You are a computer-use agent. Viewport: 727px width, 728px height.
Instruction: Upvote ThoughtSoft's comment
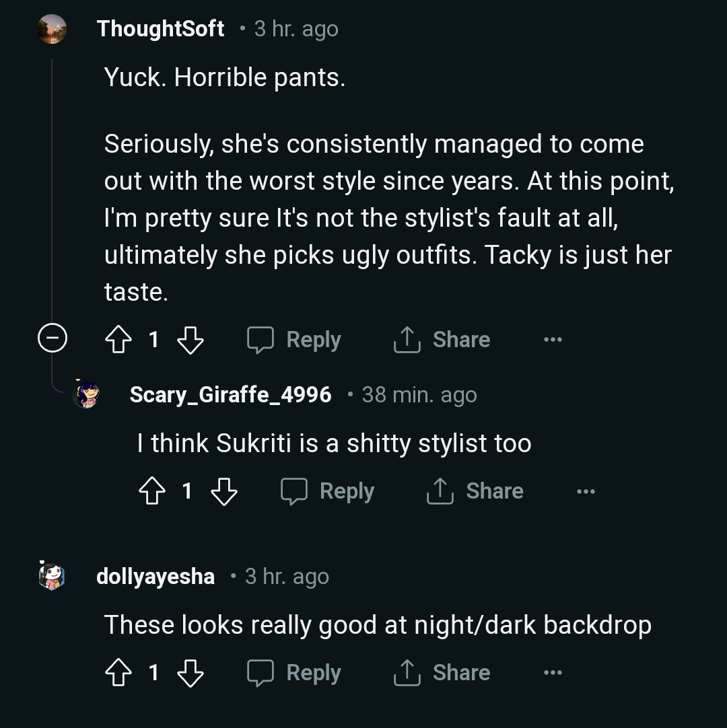(118, 340)
